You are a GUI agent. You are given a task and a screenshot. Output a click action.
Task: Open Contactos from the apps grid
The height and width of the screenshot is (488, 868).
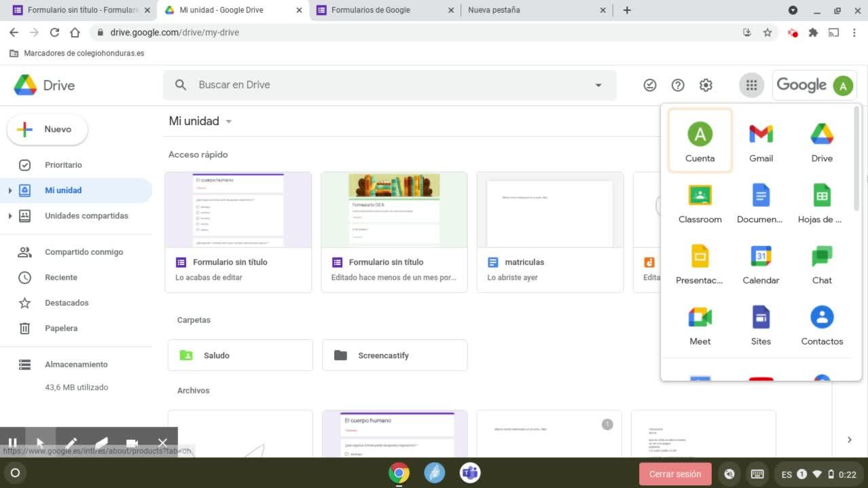click(822, 325)
